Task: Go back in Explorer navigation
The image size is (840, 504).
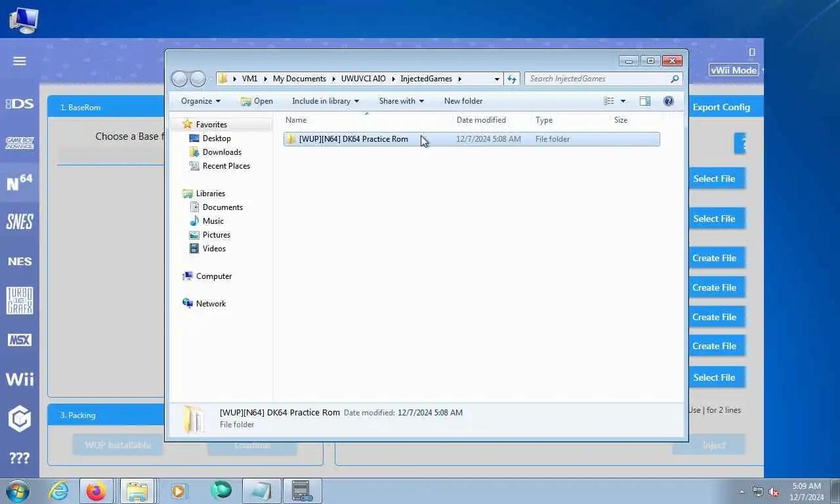Action: [x=179, y=79]
